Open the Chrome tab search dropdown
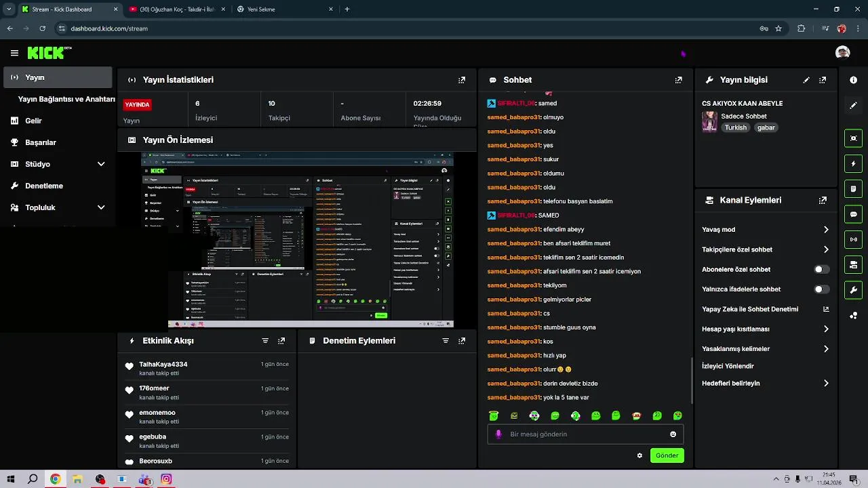This screenshot has height=488, width=868. coord(8,9)
